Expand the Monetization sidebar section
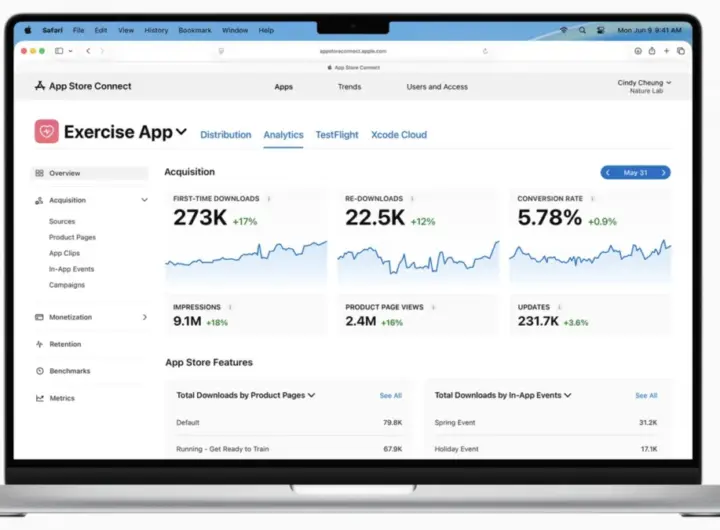 click(x=145, y=317)
